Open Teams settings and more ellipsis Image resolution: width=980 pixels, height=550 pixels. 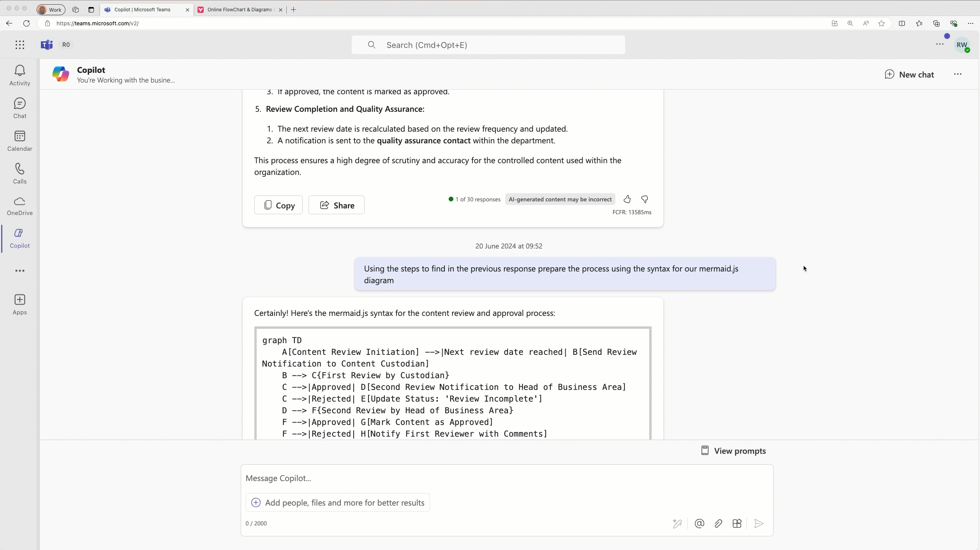pyautogui.click(x=940, y=44)
